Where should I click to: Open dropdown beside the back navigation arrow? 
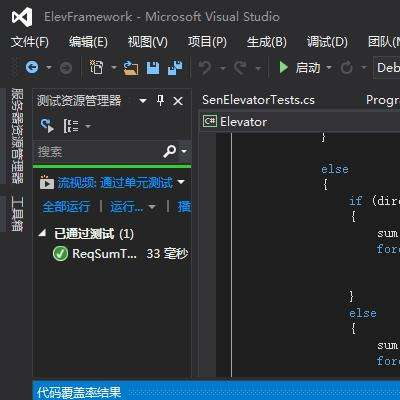(49, 68)
